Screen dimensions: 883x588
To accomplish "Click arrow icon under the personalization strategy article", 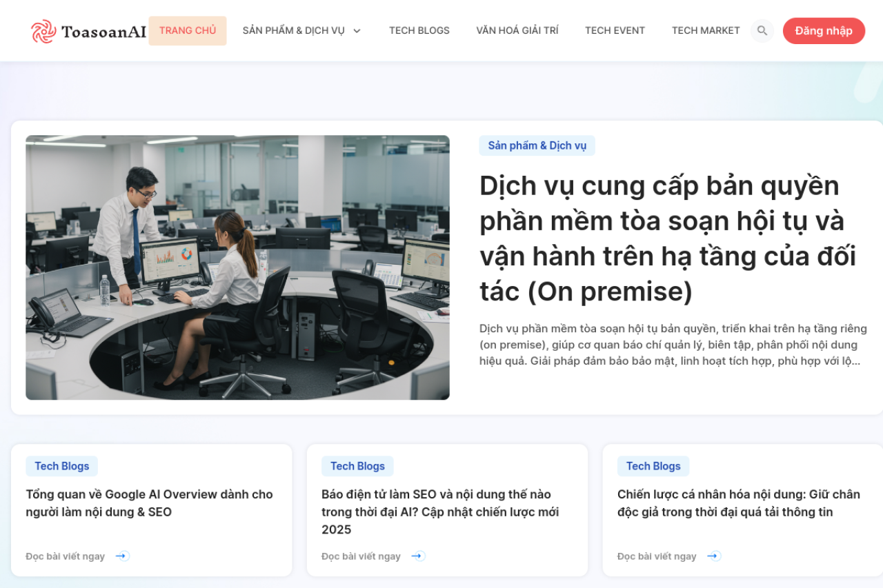I will click(714, 556).
